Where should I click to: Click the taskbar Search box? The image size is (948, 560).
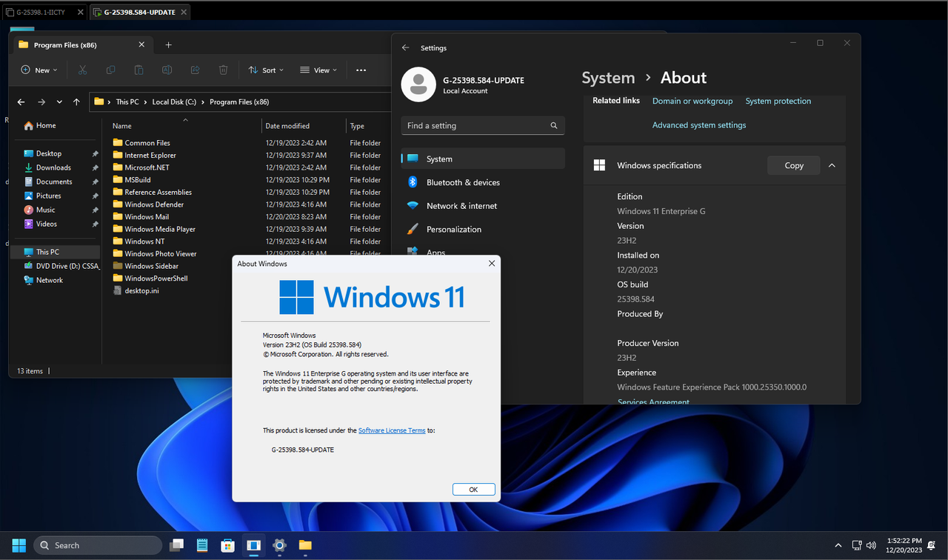(97, 545)
